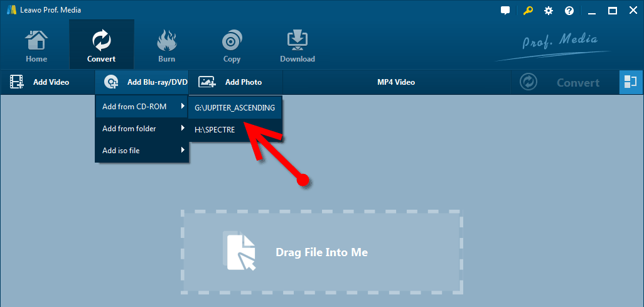Open the Home module
Screen dimensions: 644x307
(x=36, y=45)
